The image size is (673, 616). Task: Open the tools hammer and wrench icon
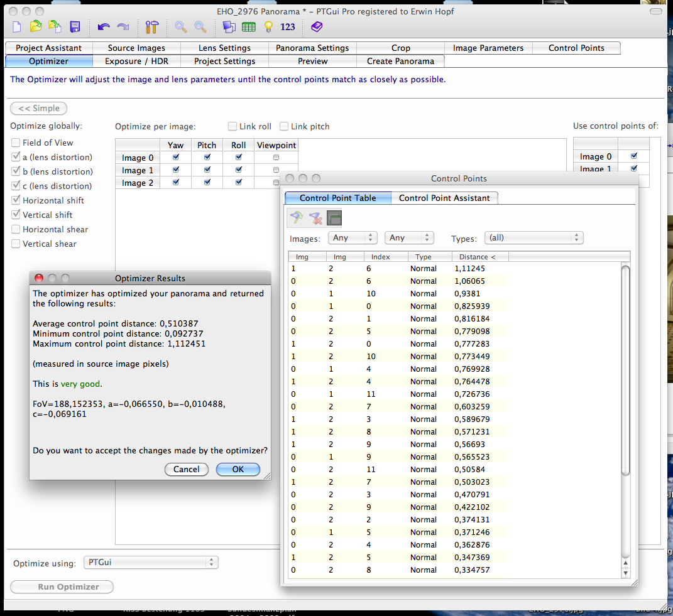[x=151, y=27]
